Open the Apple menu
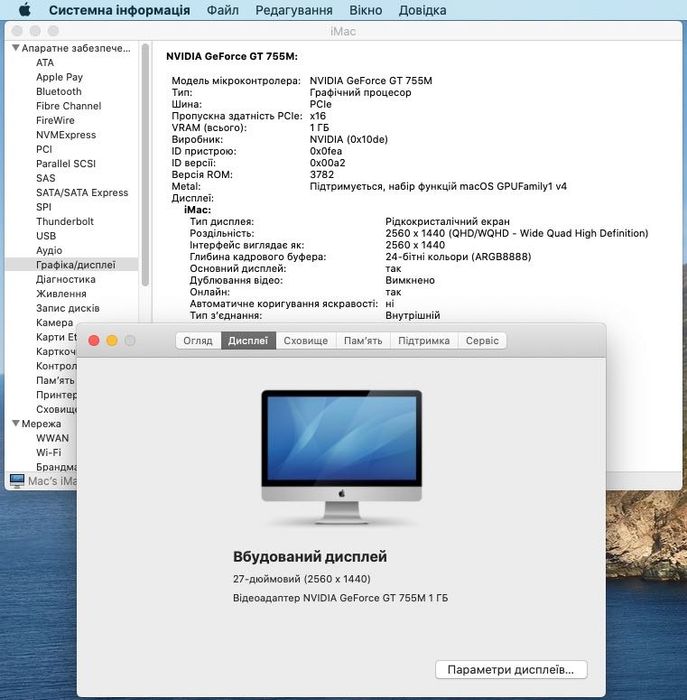 point(25,9)
